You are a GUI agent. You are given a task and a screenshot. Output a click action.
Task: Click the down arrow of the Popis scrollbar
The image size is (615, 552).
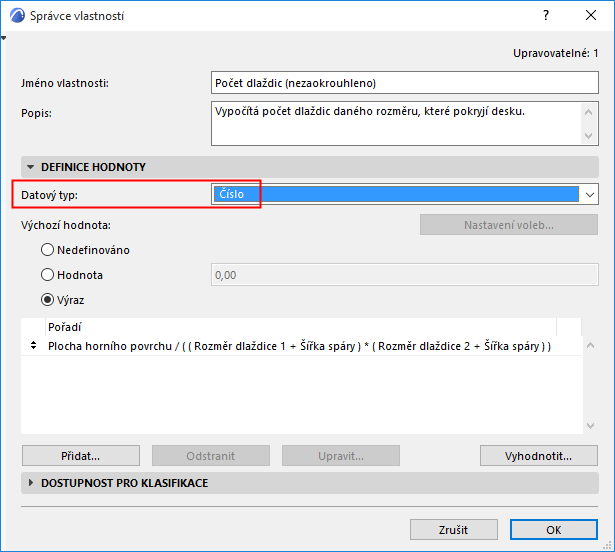tap(588, 136)
